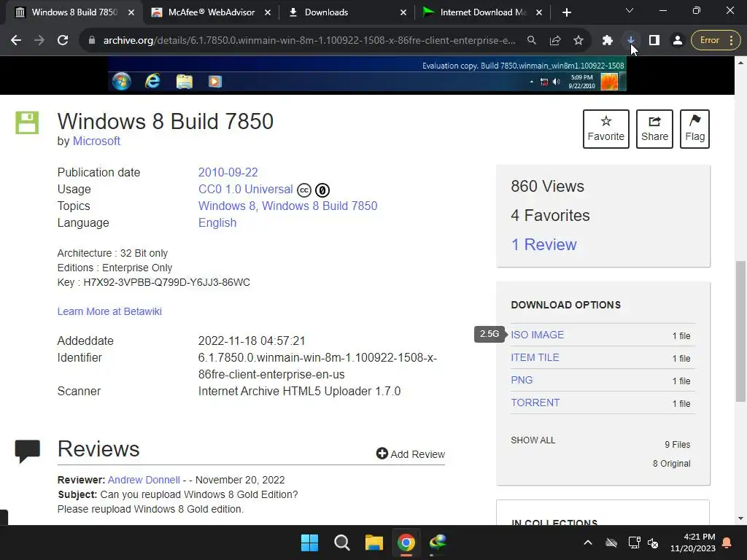Viewport: 747px width, 560px height.
Task: Click the English language link
Action: click(x=217, y=223)
